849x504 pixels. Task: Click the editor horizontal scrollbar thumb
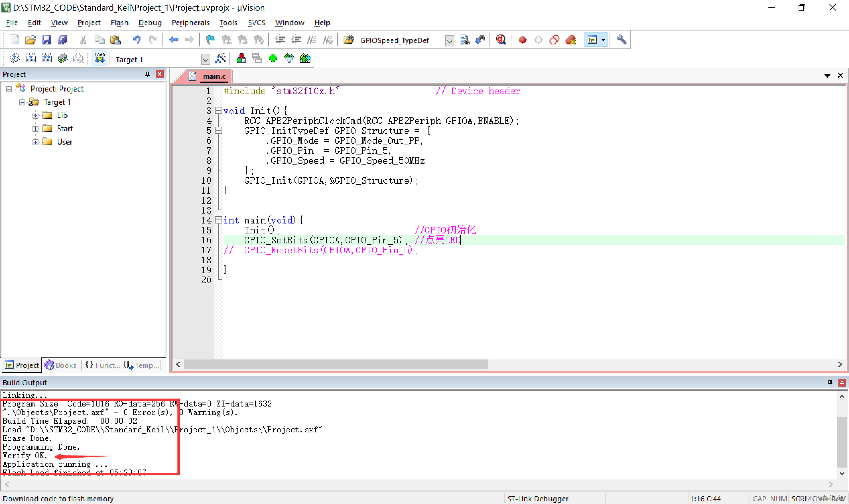[336, 364]
